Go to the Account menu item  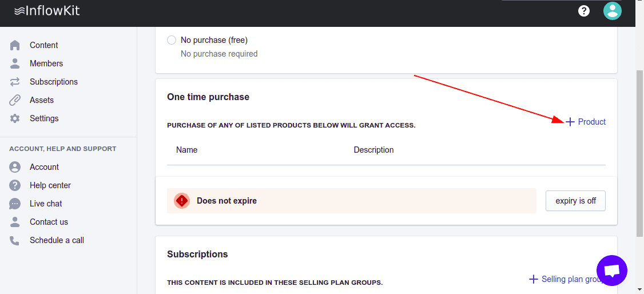coord(44,167)
